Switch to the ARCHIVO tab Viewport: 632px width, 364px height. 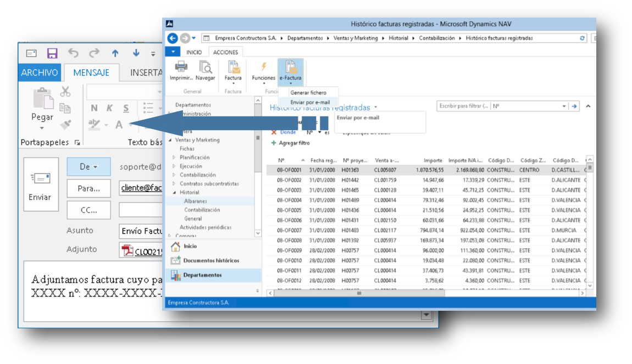coord(40,72)
